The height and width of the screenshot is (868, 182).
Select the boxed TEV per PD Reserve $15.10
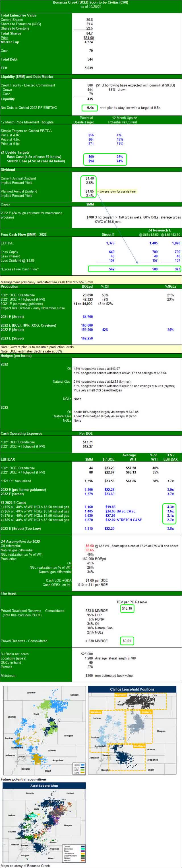click(x=127, y=609)
